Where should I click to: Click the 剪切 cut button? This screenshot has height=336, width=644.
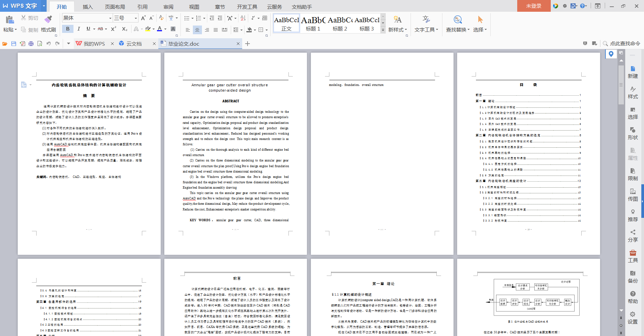click(30, 18)
